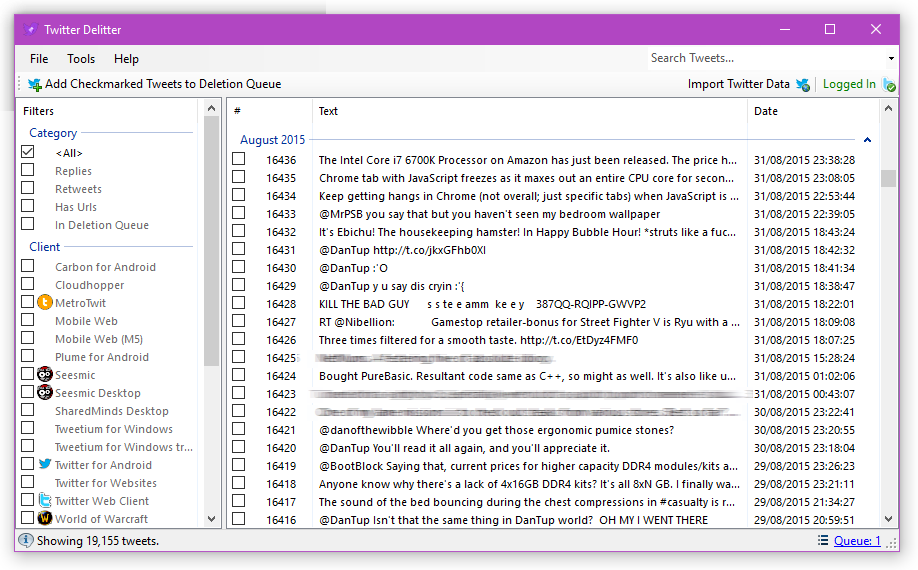
Task: Uncheck the <All> category checkbox
Action: coord(28,152)
